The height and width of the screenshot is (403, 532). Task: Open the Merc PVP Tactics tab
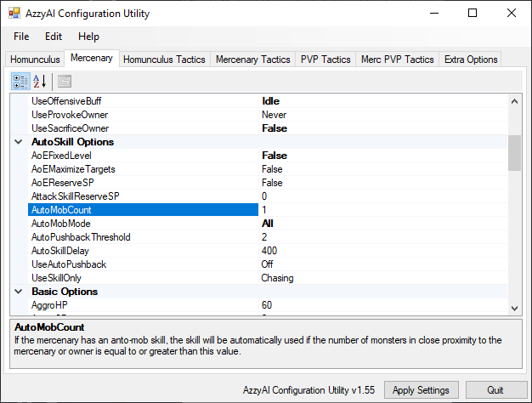pos(398,60)
